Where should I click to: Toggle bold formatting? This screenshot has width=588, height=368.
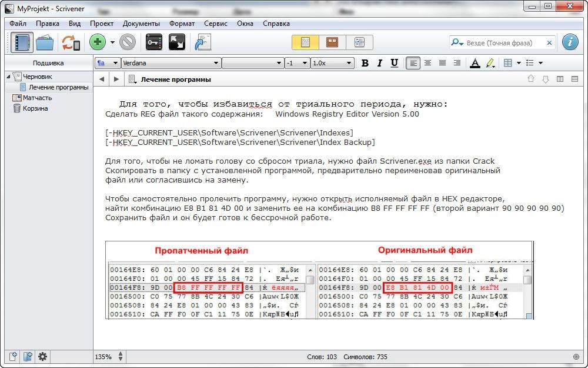365,63
